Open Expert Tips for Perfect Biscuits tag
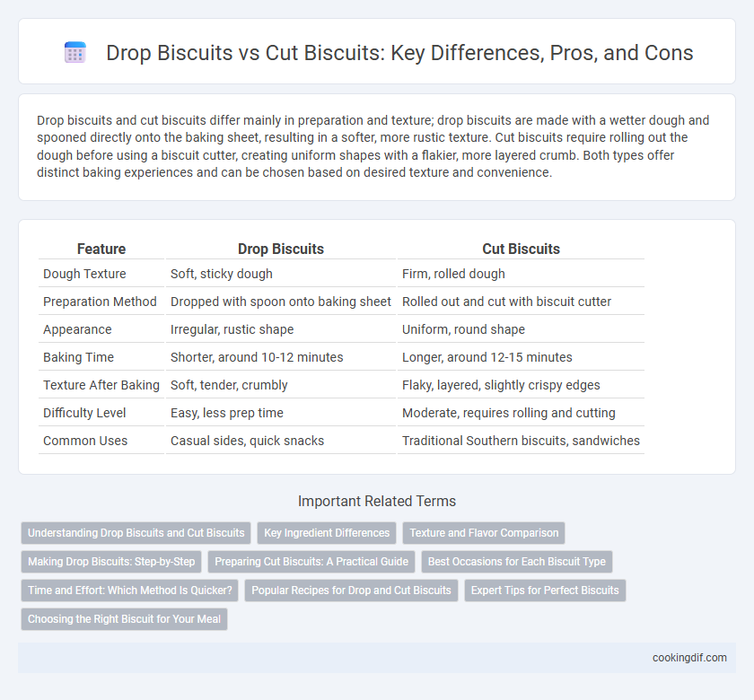754x700 pixels. point(546,591)
